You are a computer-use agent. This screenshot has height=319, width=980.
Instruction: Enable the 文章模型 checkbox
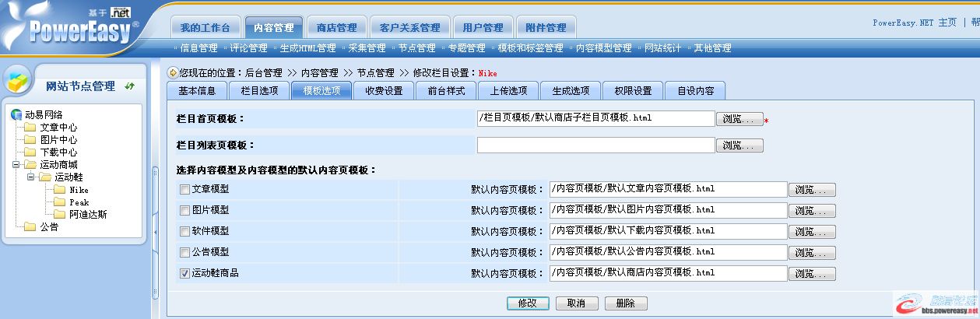pyautogui.click(x=184, y=189)
